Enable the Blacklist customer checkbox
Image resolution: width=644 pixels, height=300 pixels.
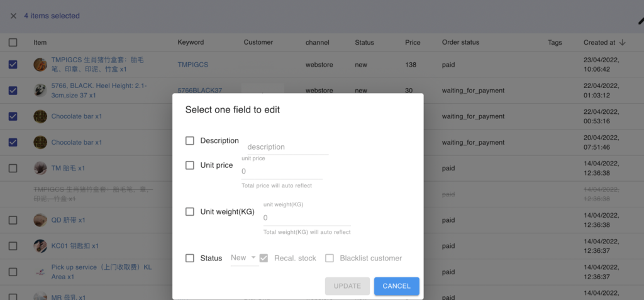(330, 258)
